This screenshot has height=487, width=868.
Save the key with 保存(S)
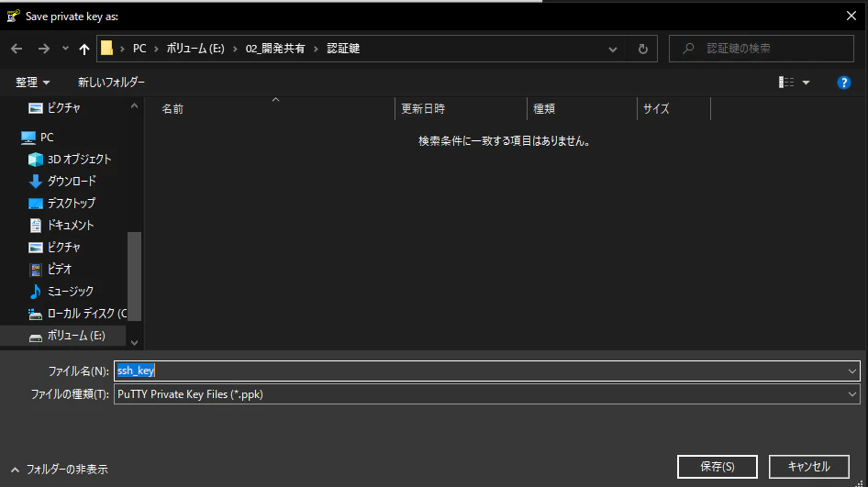coord(718,467)
